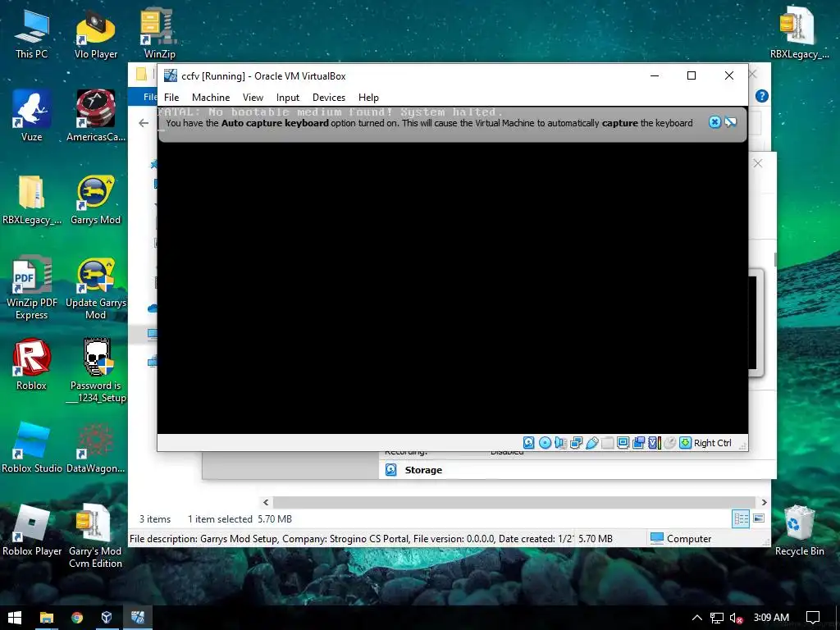Viewport: 840px width, 630px height.
Task: Click the audio status icon
Action: 560,442
